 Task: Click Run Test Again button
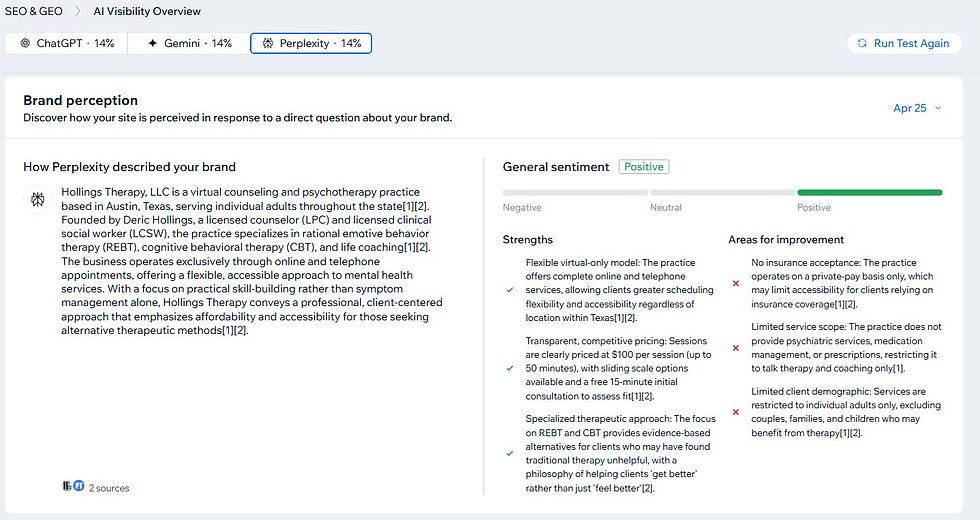(904, 43)
